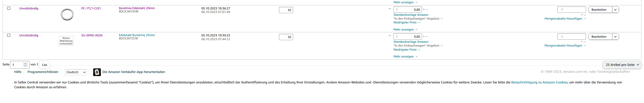Expand 'Mengenrabatte hinzufügen' for the 25mm item
The image size is (644, 103).
[x=565, y=46]
